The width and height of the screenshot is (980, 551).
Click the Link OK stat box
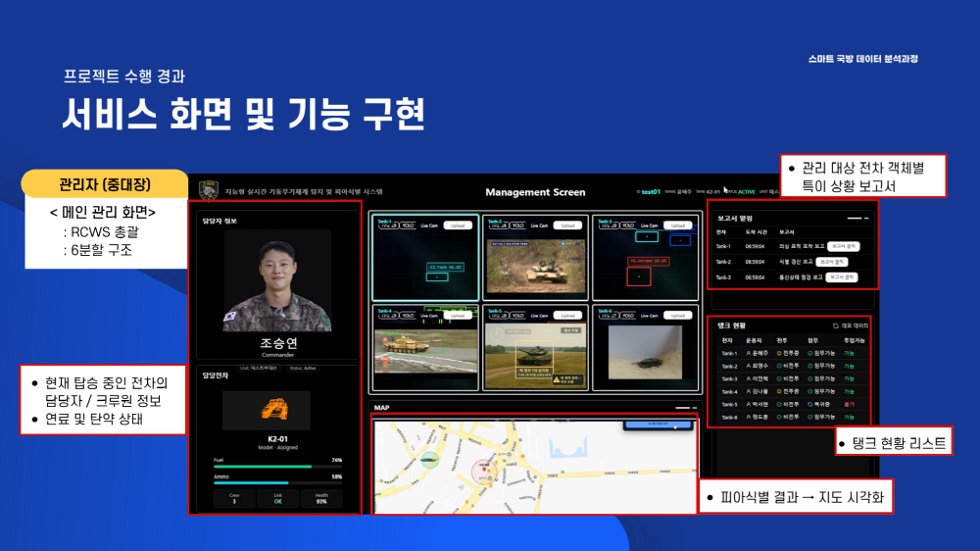click(277, 498)
